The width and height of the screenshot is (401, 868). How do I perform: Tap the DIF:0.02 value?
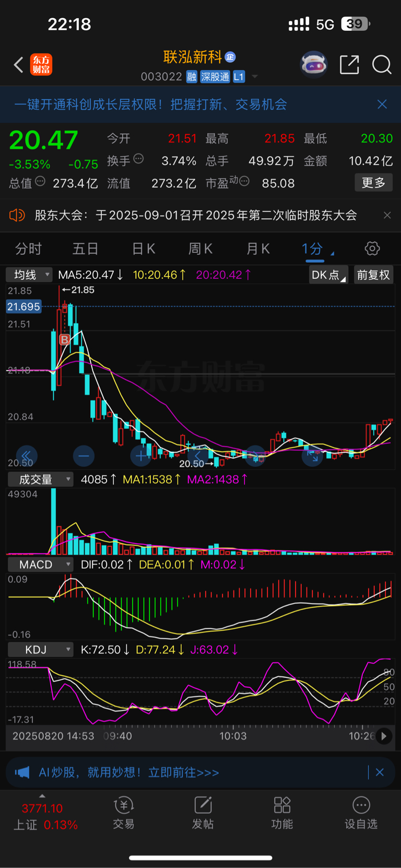pos(107,565)
